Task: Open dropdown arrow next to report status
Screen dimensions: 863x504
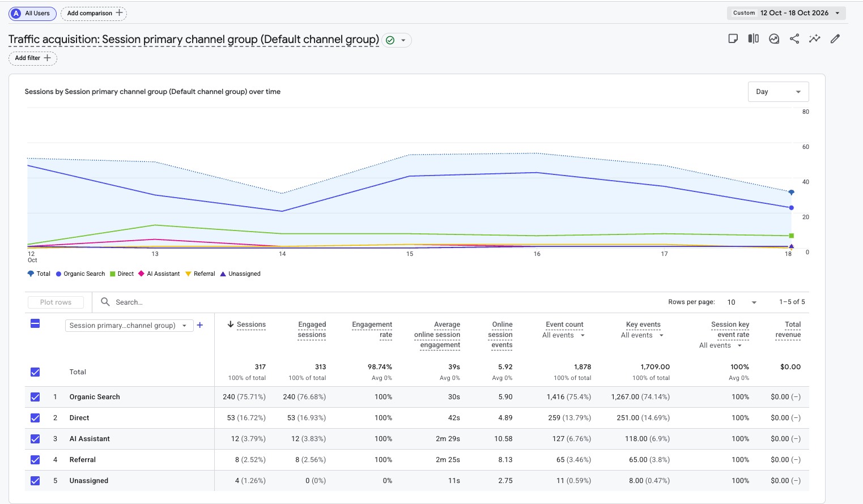Action: coord(403,40)
